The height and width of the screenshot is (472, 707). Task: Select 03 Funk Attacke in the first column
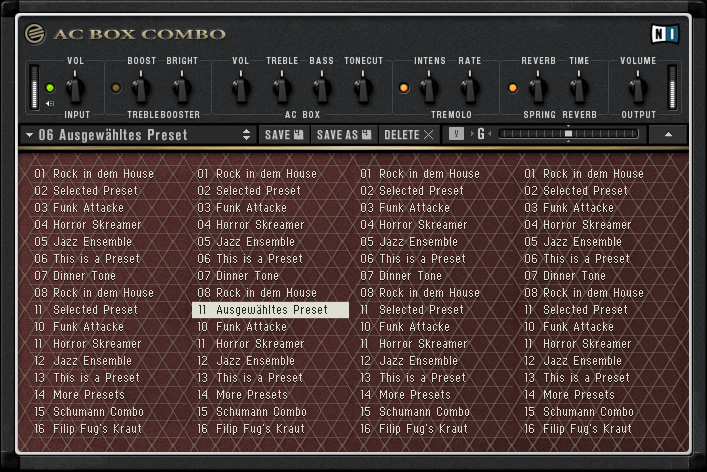(x=79, y=208)
